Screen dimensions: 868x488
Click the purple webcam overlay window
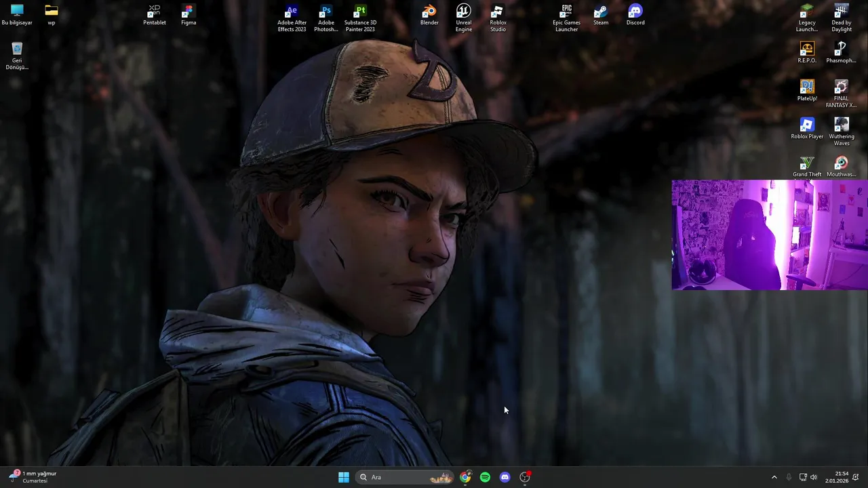click(x=770, y=235)
